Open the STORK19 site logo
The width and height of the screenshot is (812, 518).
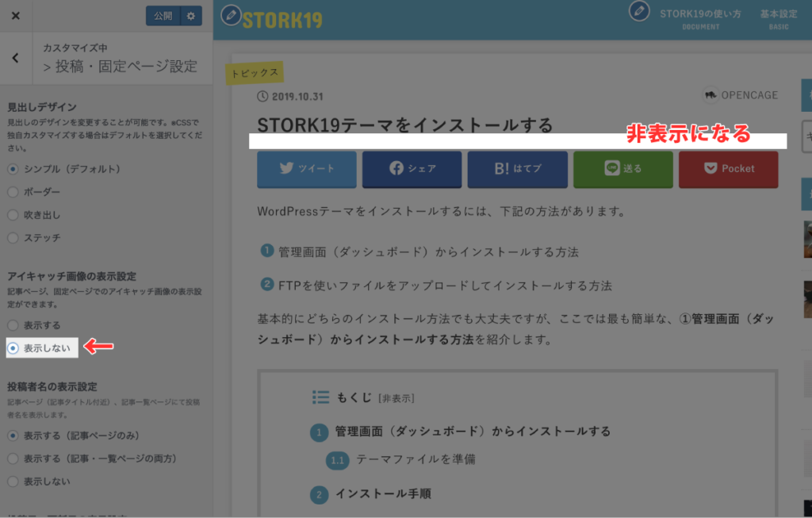(x=282, y=20)
